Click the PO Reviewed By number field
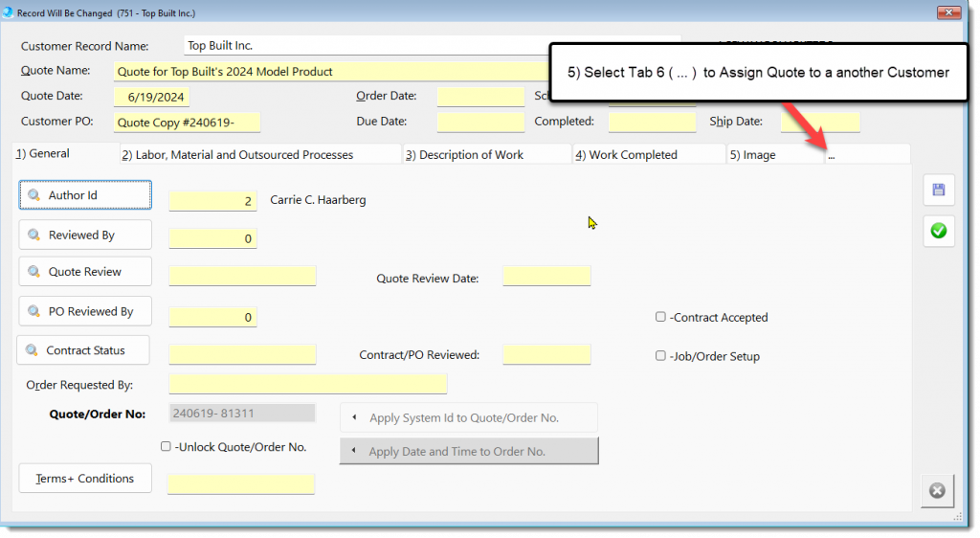 tap(212, 317)
